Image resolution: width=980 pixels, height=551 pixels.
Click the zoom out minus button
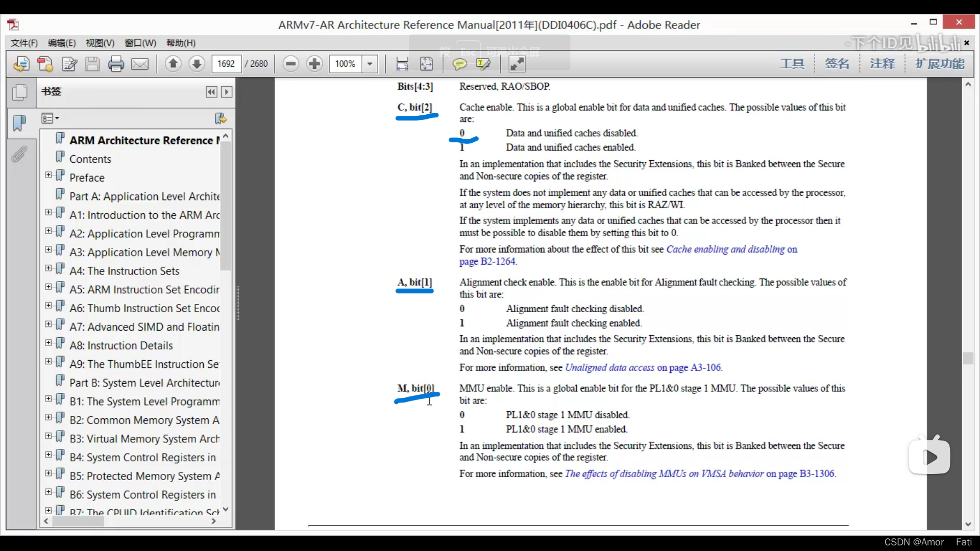tap(291, 64)
